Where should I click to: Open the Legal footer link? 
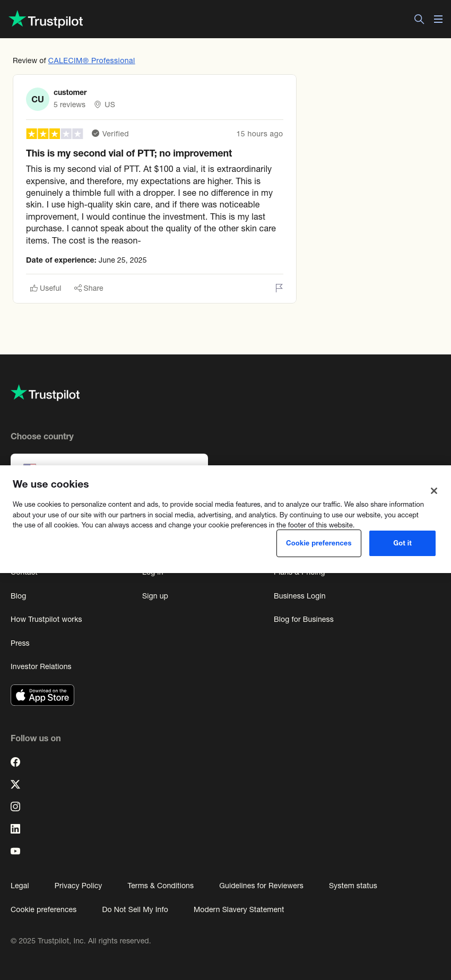click(x=20, y=886)
